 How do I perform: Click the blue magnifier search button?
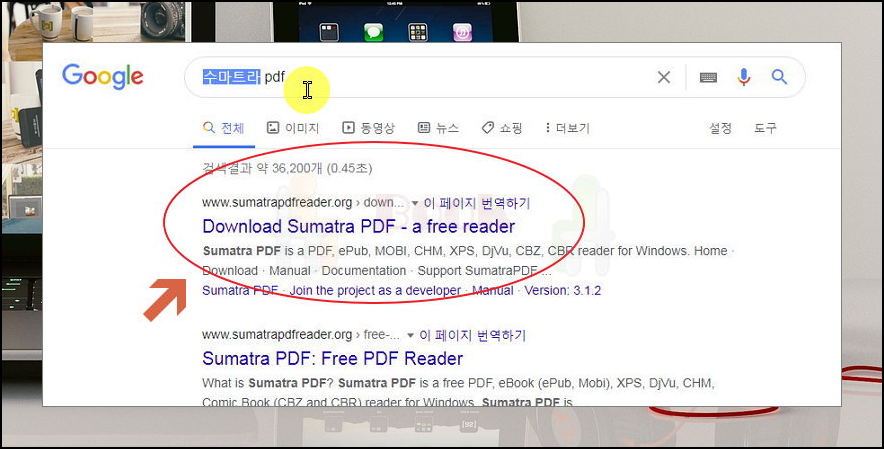point(779,77)
